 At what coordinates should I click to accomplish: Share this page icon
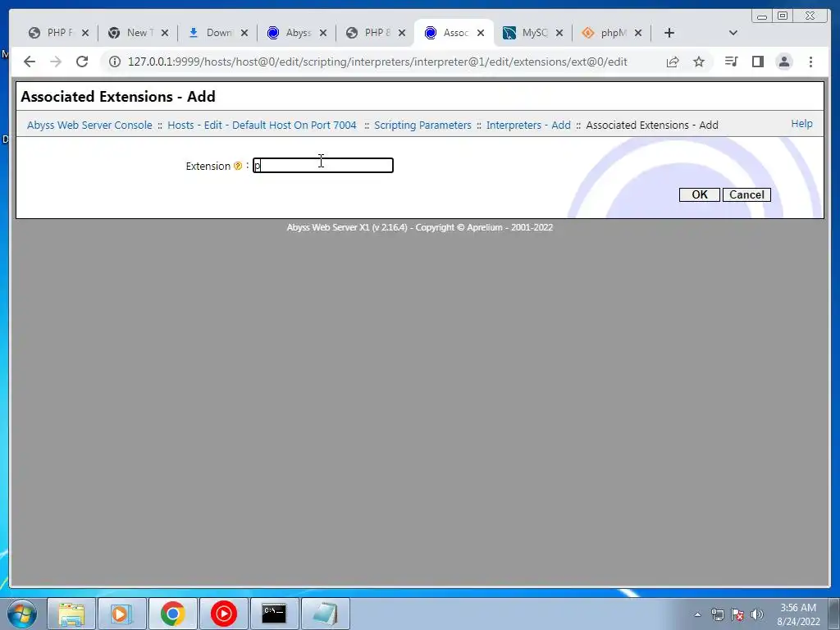[673, 62]
